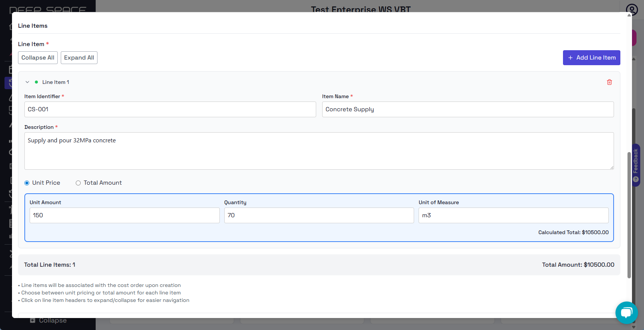Focus the Item Identifier field
Image resolution: width=644 pixels, height=330 pixels.
click(170, 109)
